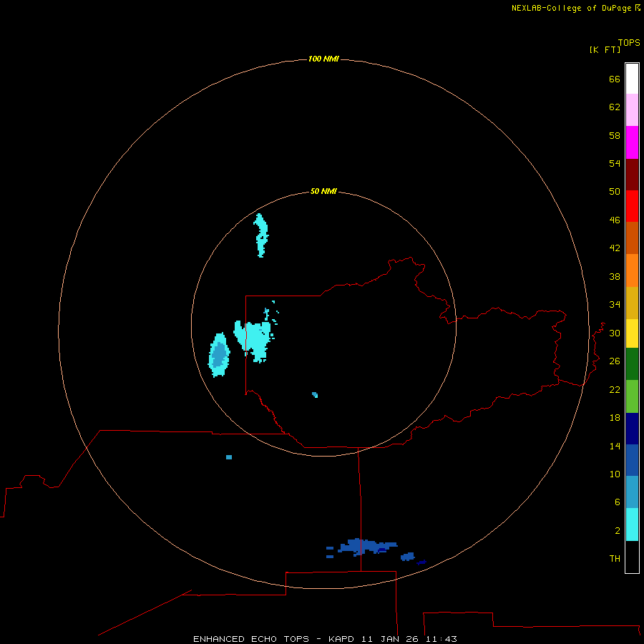Click the KAPD radar station identifier
The height and width of the screenshot is (644, 644).
coord(343,639)
